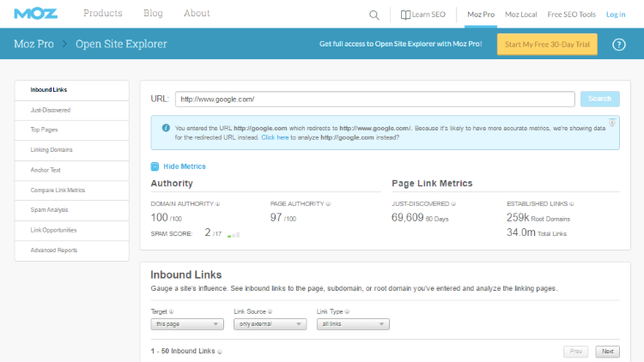Click the Get full access to Open Site Explorer text
This screenshot has height=362, width=644.
pos(400,44)
